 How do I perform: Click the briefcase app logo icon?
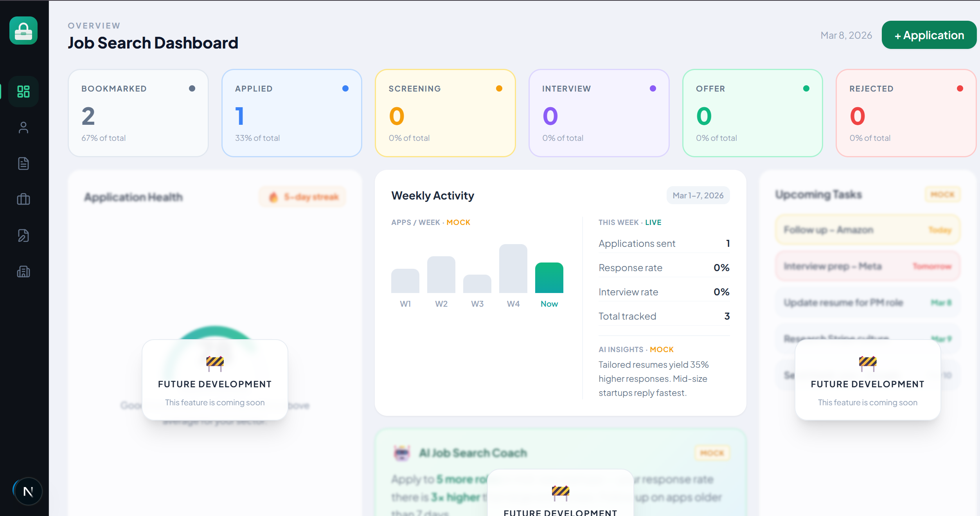coord(23,31)
